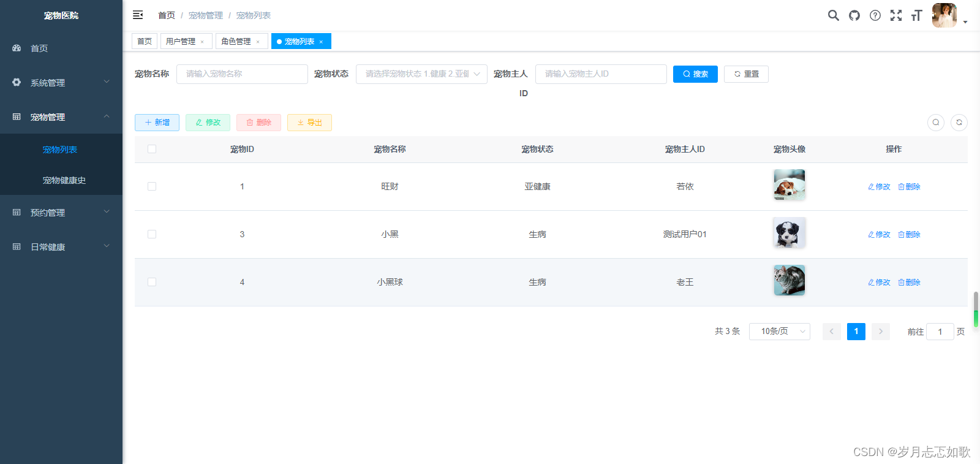This screenshot has width=980, height=464.
Task: Click the vertical scrollbar thumb
Action: pyautogui.click(x=976, y=310)
